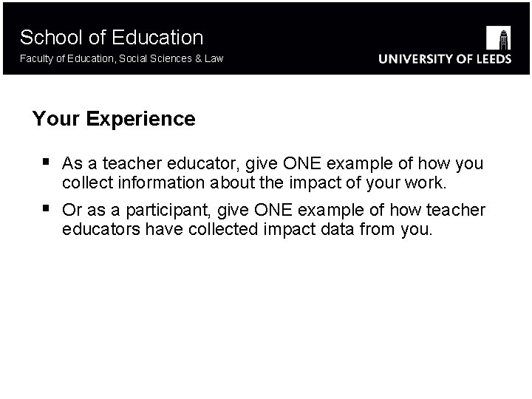Click the words "educators have collected"
Viewport: 532px width, 399px height.
(x=161, y=229)
